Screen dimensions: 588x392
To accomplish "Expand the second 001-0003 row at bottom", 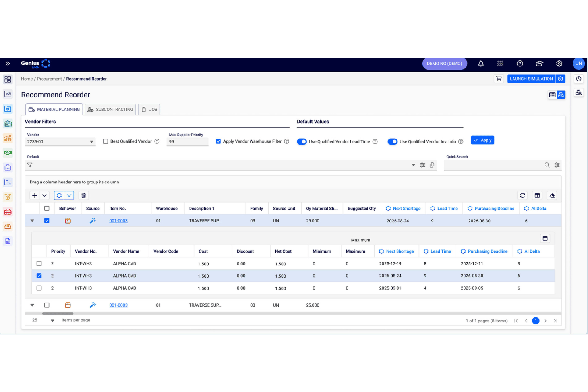I will pyautogui.click(x=32, y=305).
